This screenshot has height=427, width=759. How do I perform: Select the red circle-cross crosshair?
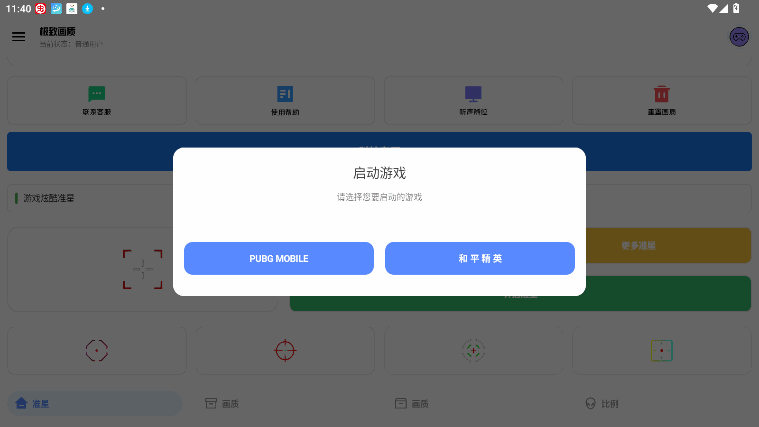click(285, 351)
